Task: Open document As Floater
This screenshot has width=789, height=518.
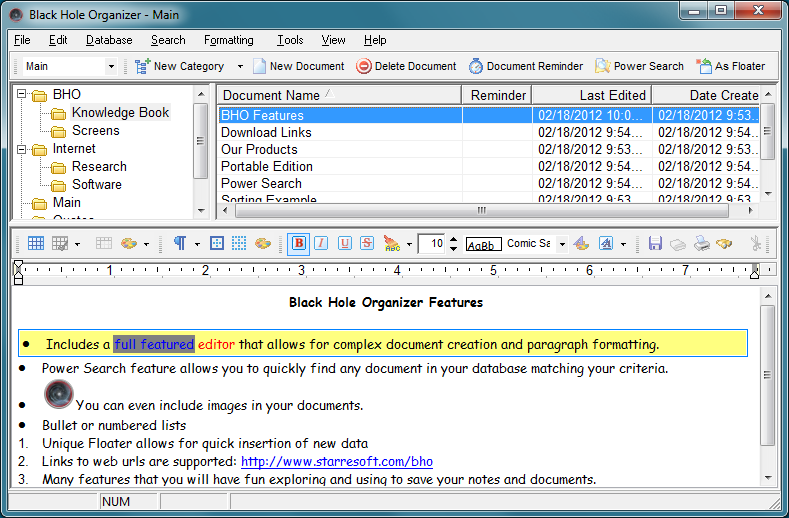Action: point(731,66)
